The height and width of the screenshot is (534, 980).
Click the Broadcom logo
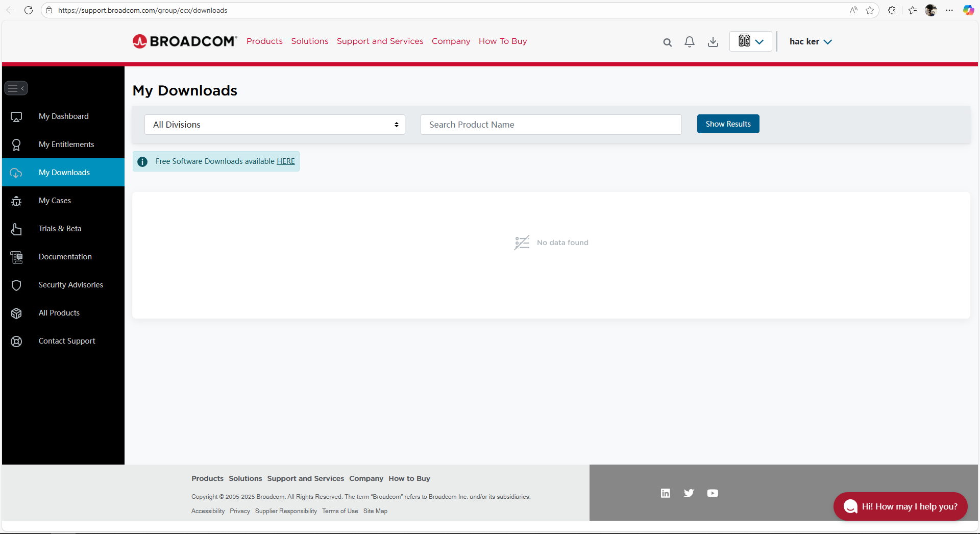click(x=185, y=41)
